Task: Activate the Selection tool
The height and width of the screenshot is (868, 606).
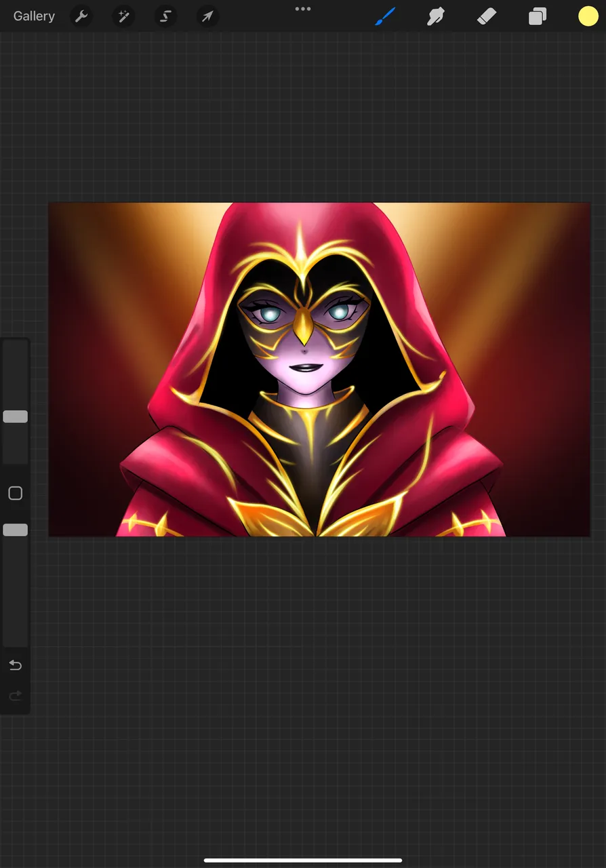Action: pos(165,16)
